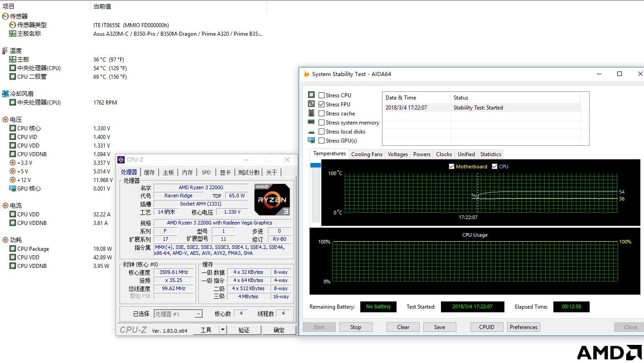The width and height of the screenshot is (644, 363).
Task: Open the 工具 dropdown arrow in CPU-Z
Action: tap(223, 330)
